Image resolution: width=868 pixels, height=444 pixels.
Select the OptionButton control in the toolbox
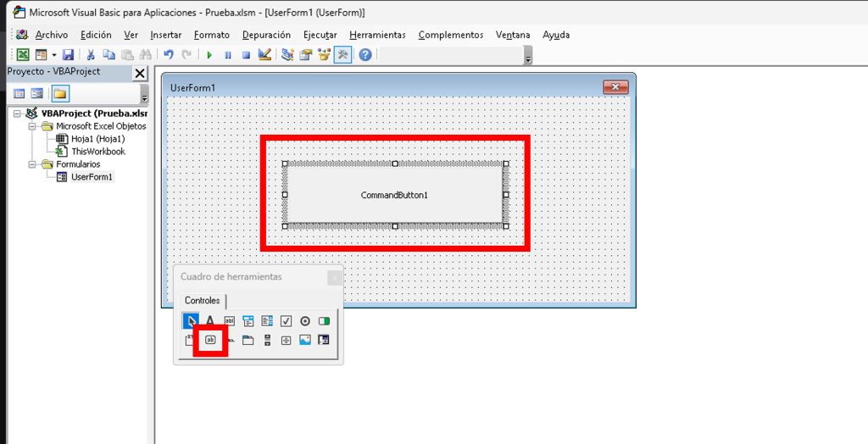(305, 321)
